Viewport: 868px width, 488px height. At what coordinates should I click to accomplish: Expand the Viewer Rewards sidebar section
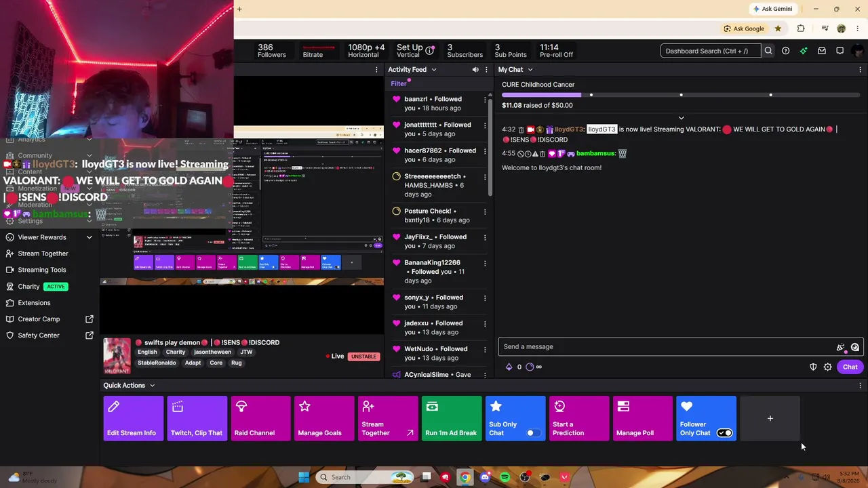pos(89,237)
